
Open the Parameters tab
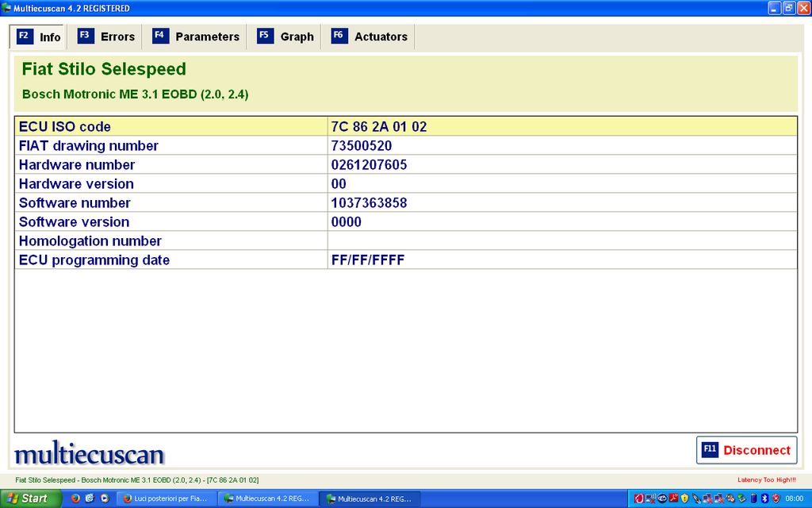pyautogui.click(x=196, y=37)
